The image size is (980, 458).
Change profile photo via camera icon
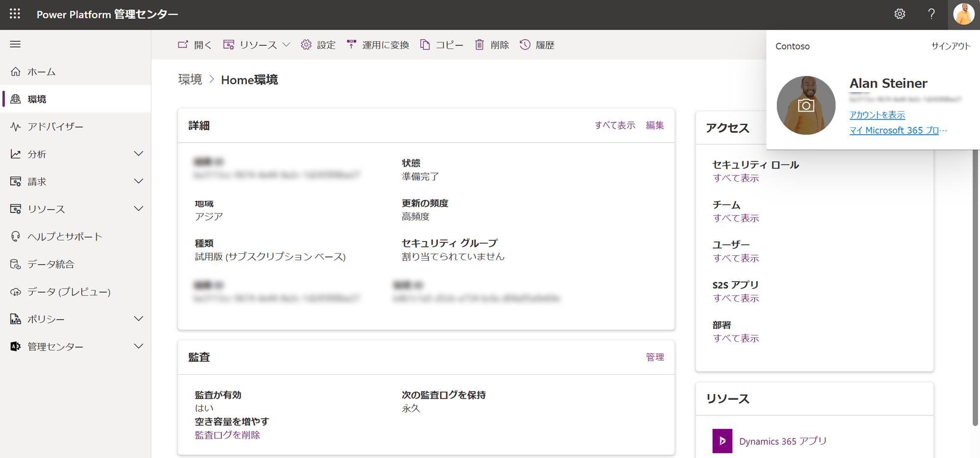pos(806,105)
